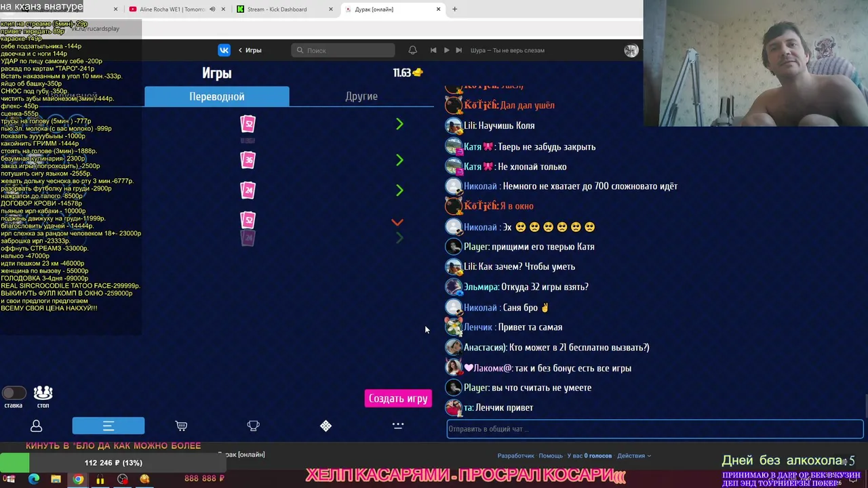Image resolution: width=868 pixels, height=488 pixels.
Task: Select the Переводной tab
Action: coord(217,96)
